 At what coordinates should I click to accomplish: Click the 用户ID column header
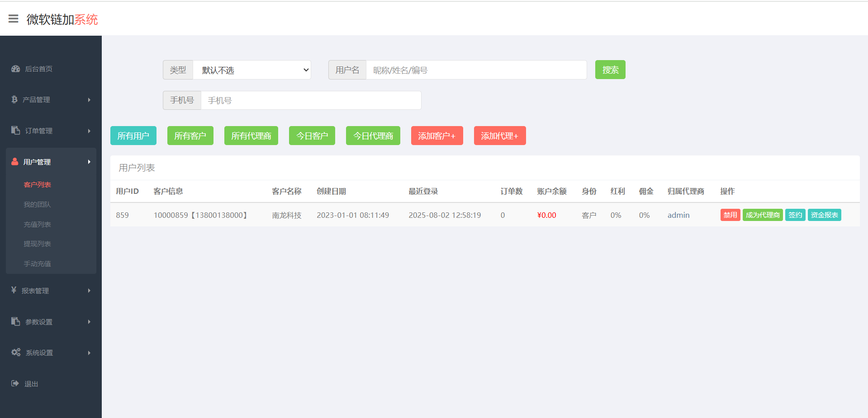(x=127, y=191)
